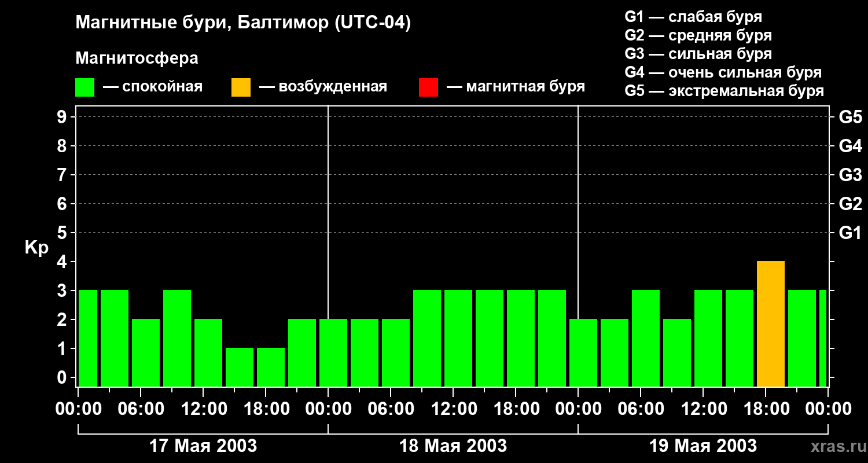868x463 pixels.
Task: Select the Kp 1 bar at 18:00 on 17 May
Action: 271,368
